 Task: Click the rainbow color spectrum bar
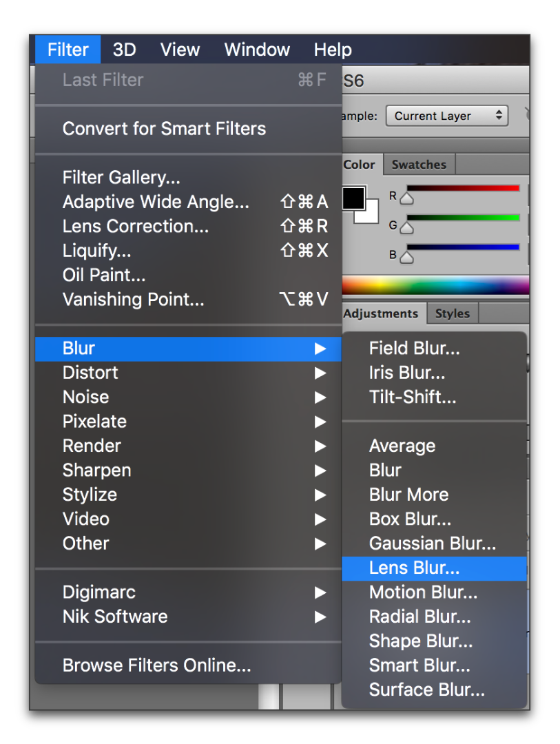coord(434,285)
